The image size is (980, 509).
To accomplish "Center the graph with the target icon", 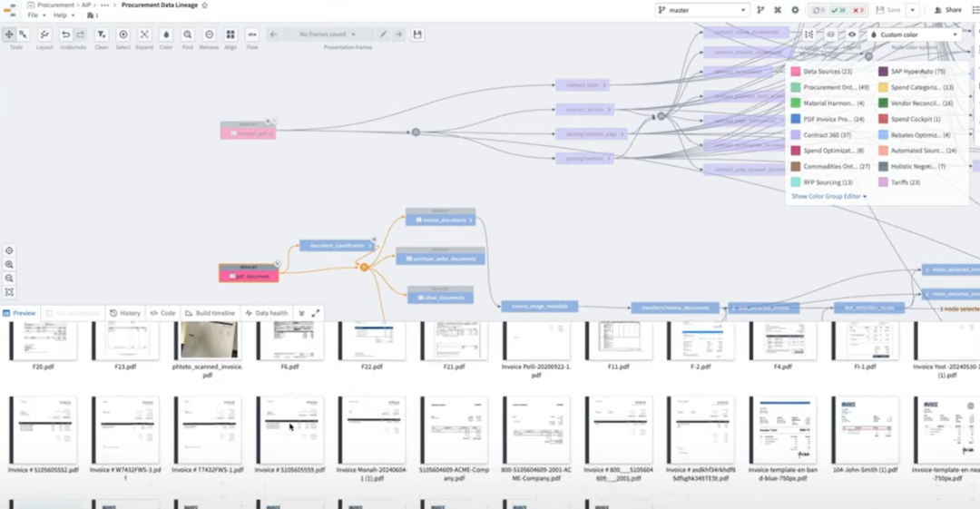I will pyautogui.click(x=9, y=250).
